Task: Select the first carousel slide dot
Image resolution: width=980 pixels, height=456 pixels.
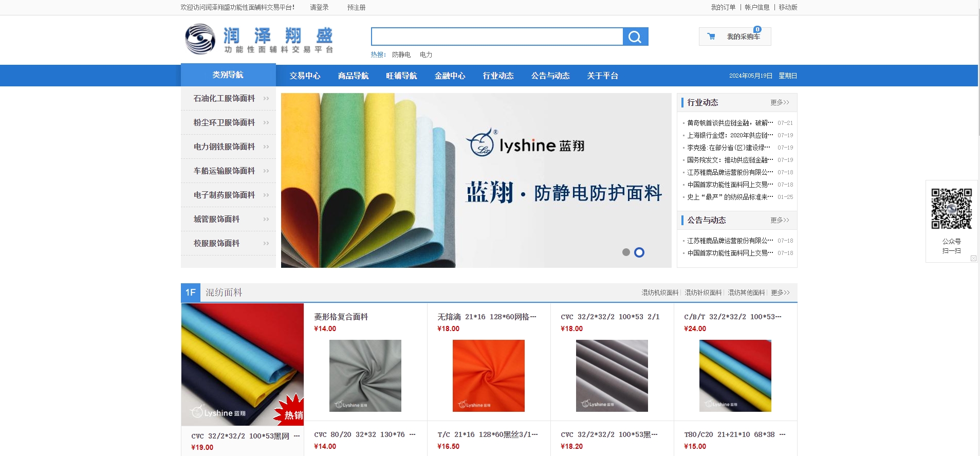Action: (x=626, y=252)
